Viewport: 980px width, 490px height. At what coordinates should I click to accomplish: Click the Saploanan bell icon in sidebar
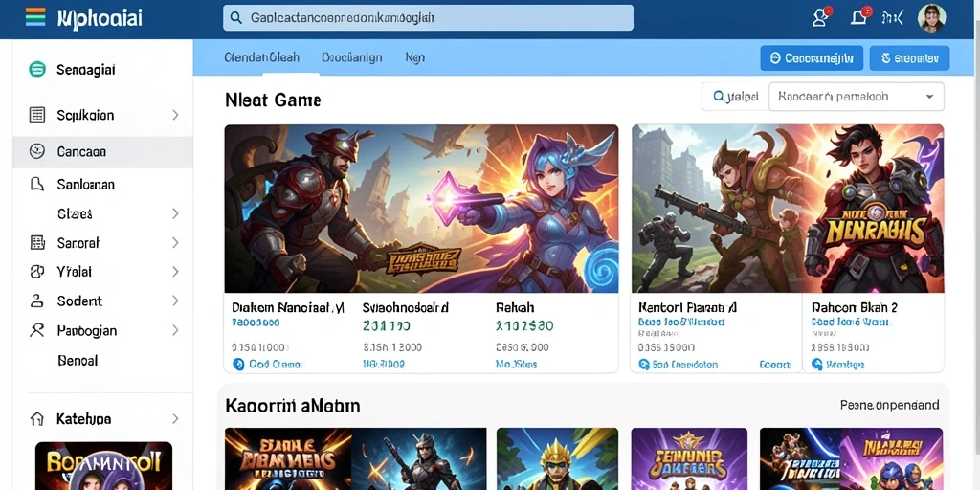(x=37, y=184)
